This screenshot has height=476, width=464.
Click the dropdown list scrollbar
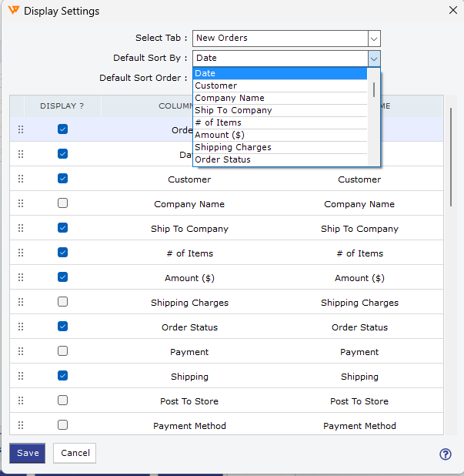point(375,89)
